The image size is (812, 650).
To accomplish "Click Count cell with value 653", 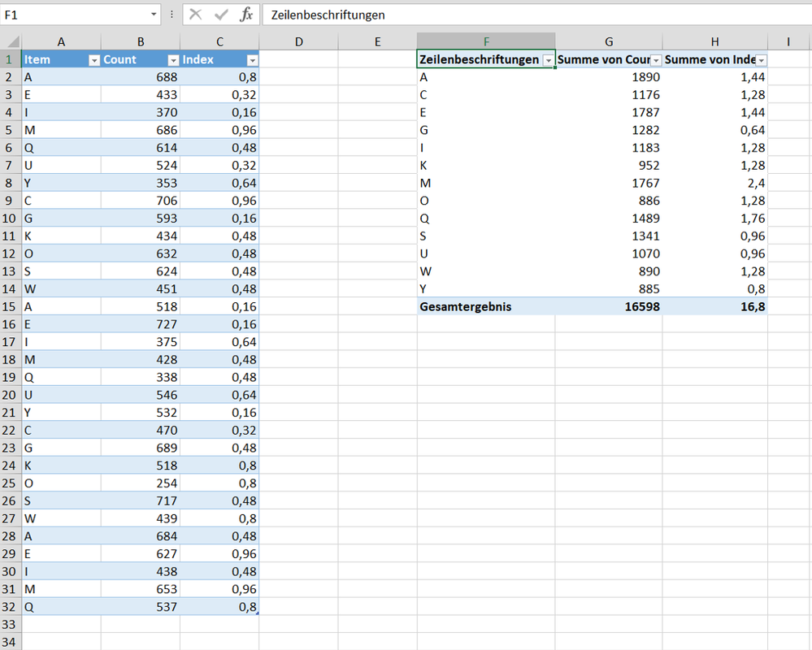I will (141, 589).
